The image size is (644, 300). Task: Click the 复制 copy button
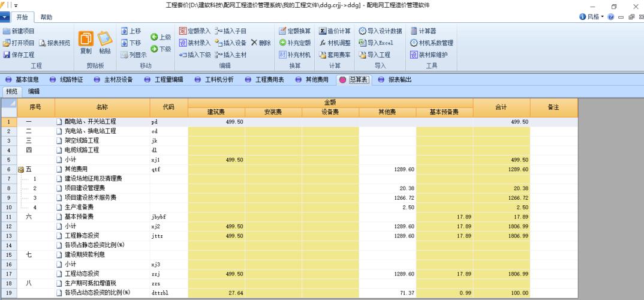(86, 43)
